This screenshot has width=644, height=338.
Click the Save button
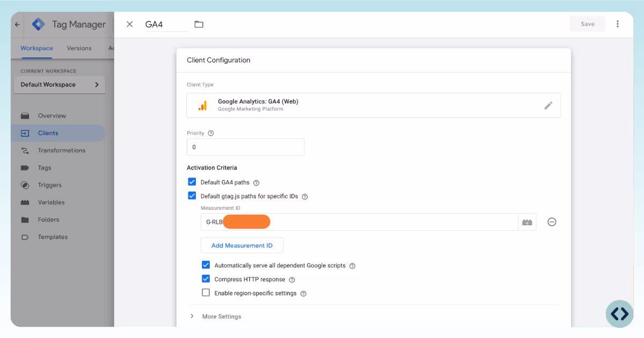(588, 24)
